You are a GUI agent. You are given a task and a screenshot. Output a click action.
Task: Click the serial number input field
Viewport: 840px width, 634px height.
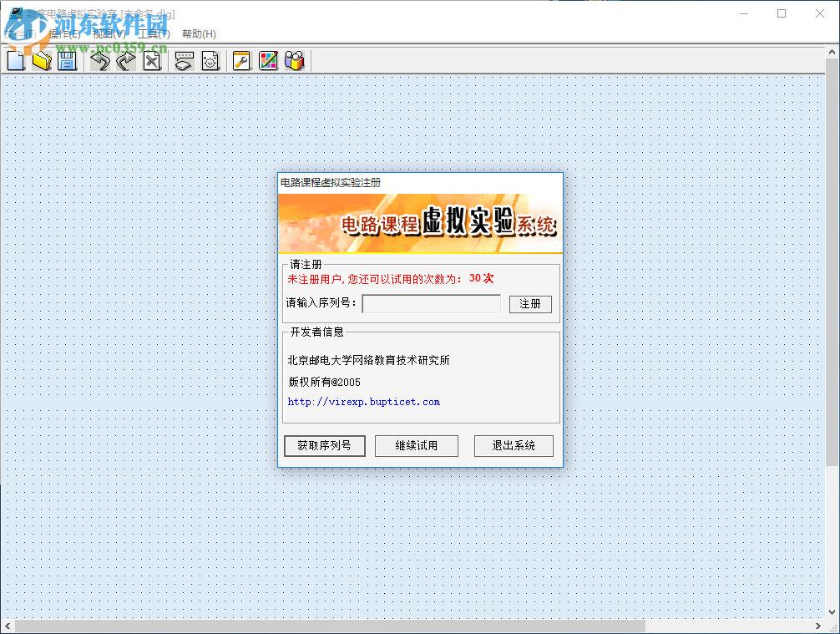pyautogui.click(x=431, y=303)
